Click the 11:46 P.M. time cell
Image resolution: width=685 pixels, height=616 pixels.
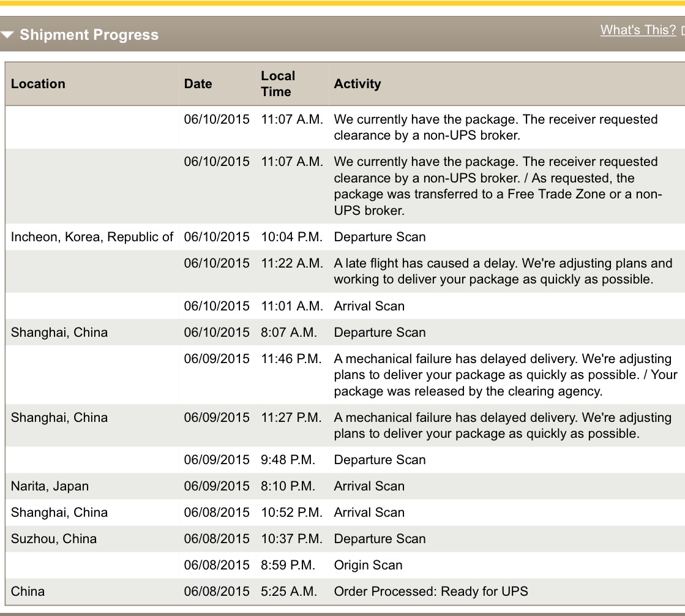click(x=291, y=358)
